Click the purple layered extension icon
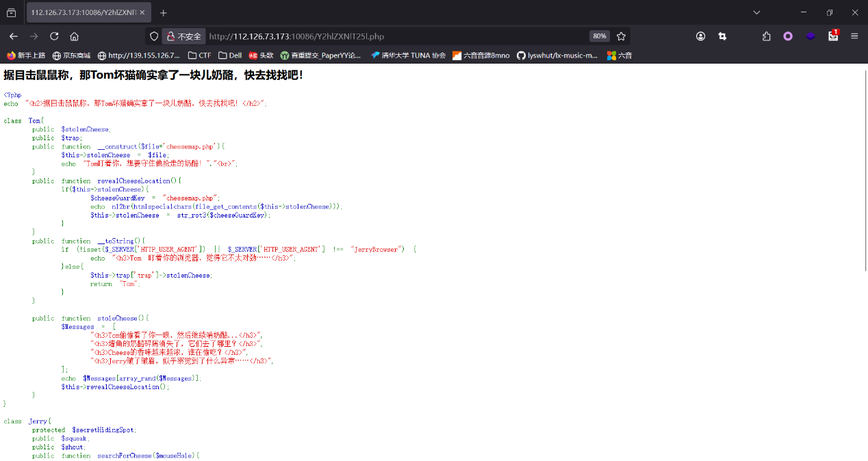Image resolution: width=868 pixels, height=461 pixels. pos(810,36)
